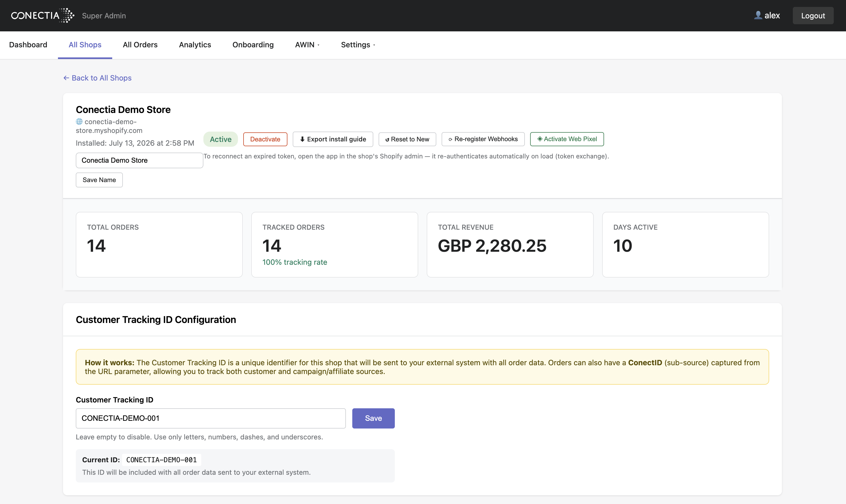Viewport: 846px width, 504px height.
Task: Open the Dashboard tab
Action: tap(28, 45)
